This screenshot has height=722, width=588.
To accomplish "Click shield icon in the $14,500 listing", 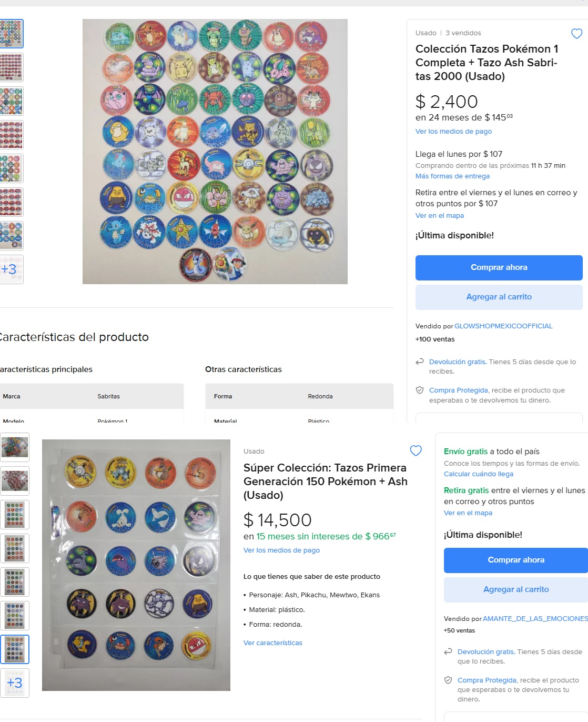I will (x=448, y=680).
